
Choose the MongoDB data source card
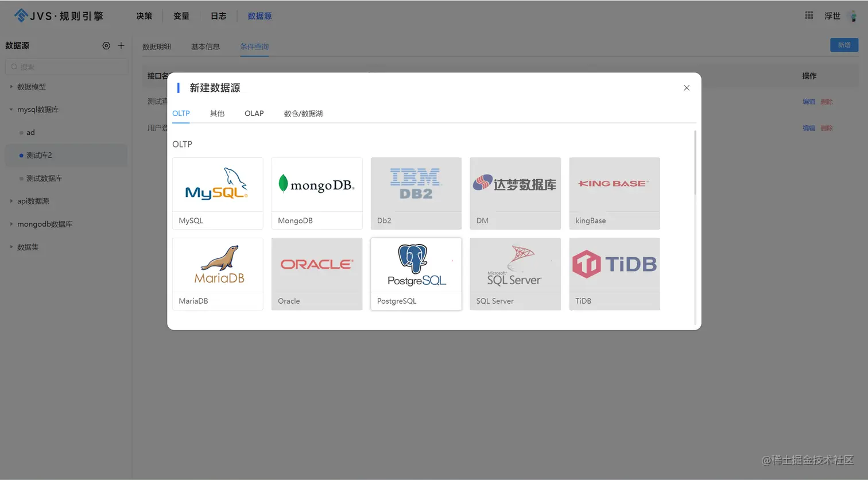[317, 193]
